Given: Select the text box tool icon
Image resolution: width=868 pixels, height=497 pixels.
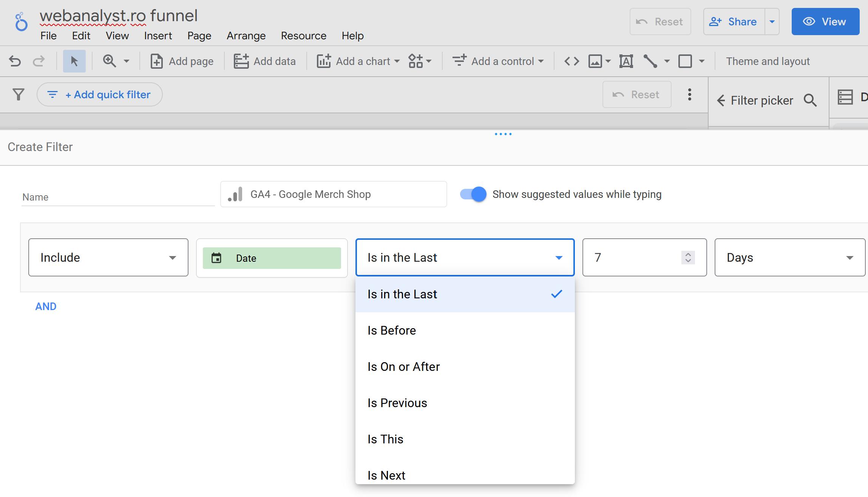Looking at the screenshot, I should (x=626, y=61).
